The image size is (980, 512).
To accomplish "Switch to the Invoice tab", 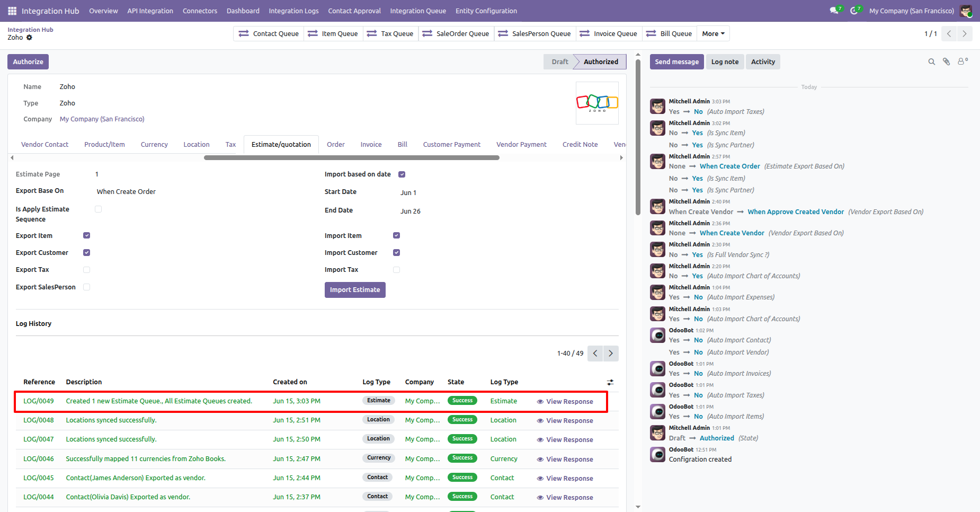I will point(371,145).
